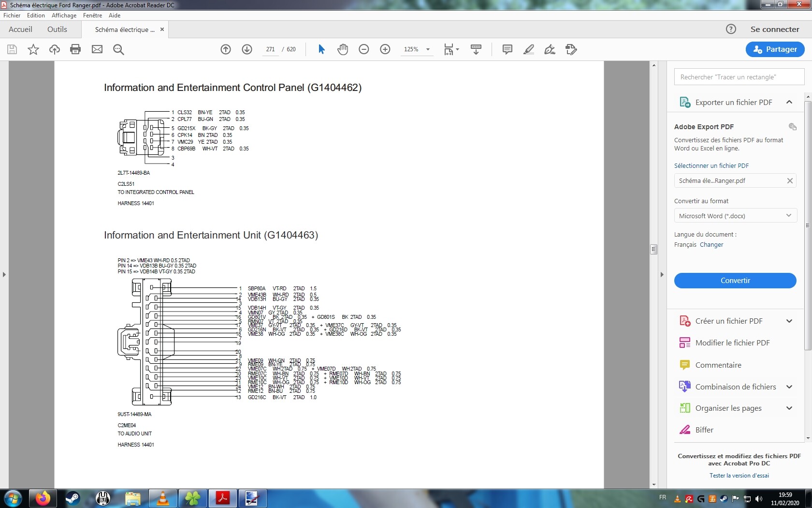
Task: Click the Adobe Export PDF copy icon
Action: [x=793, y=127]
